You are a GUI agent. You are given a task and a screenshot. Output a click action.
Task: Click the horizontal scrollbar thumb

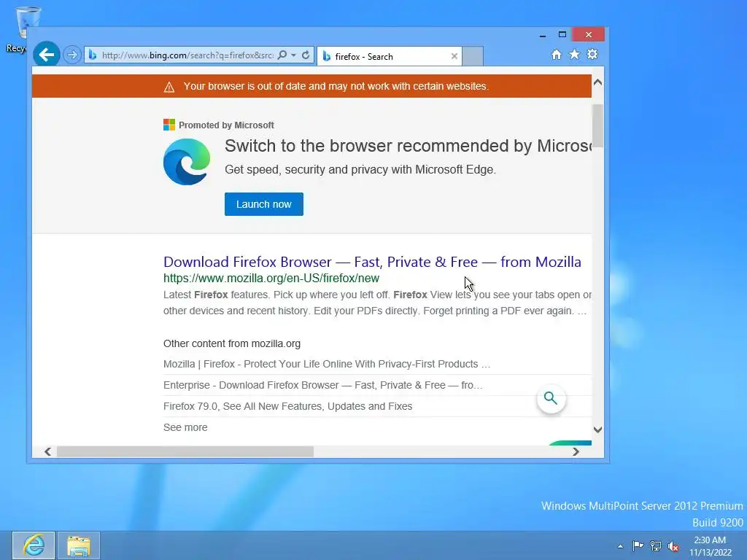(x=185, y=451)
